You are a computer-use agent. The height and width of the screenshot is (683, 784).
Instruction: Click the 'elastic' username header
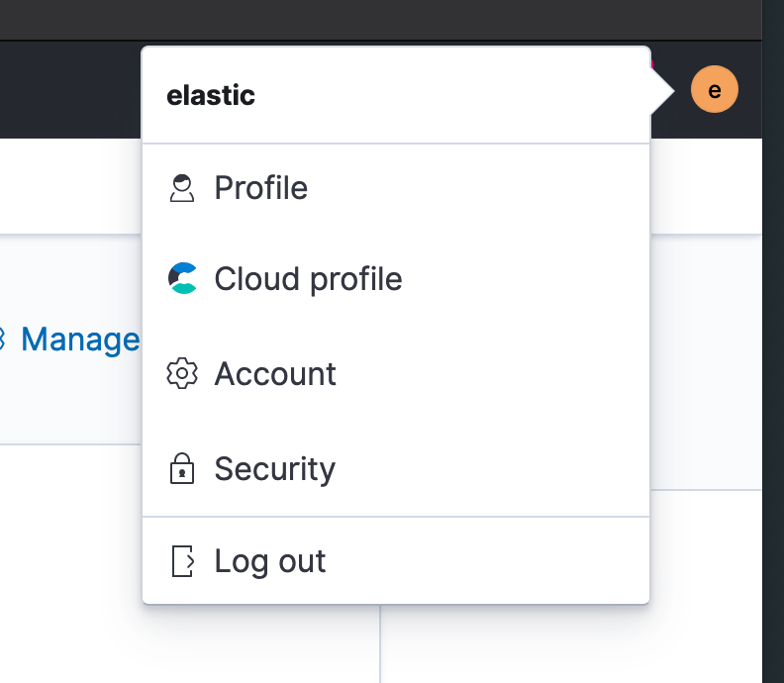[x=211, y=95]
